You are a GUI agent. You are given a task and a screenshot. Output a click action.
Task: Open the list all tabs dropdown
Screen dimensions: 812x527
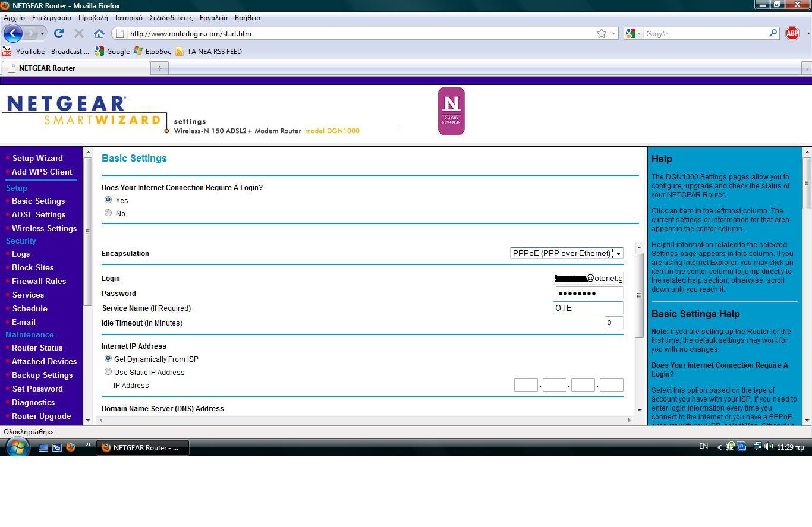807,68
